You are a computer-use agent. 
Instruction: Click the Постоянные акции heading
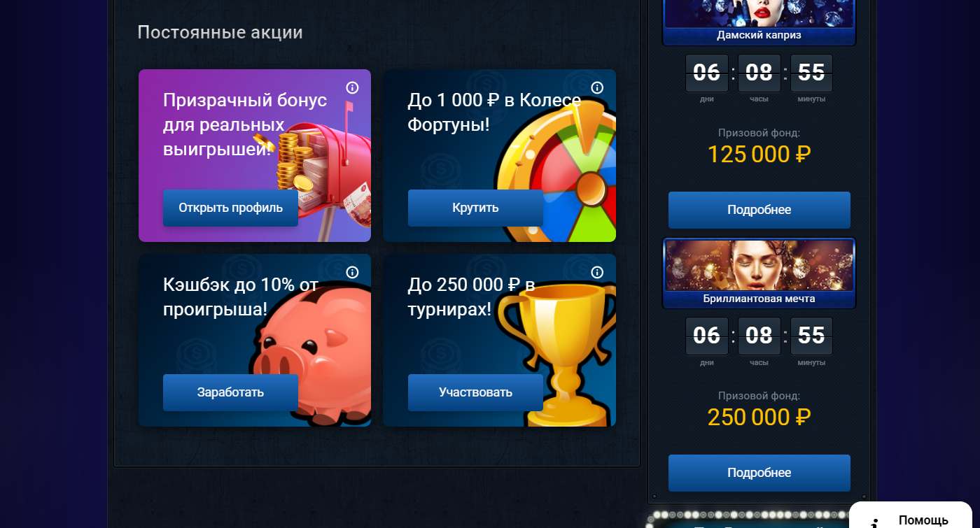coord(220,32)
